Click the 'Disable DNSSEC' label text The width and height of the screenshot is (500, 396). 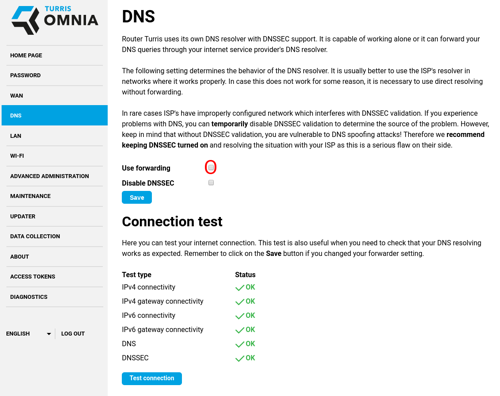click(x=148, y=183)
